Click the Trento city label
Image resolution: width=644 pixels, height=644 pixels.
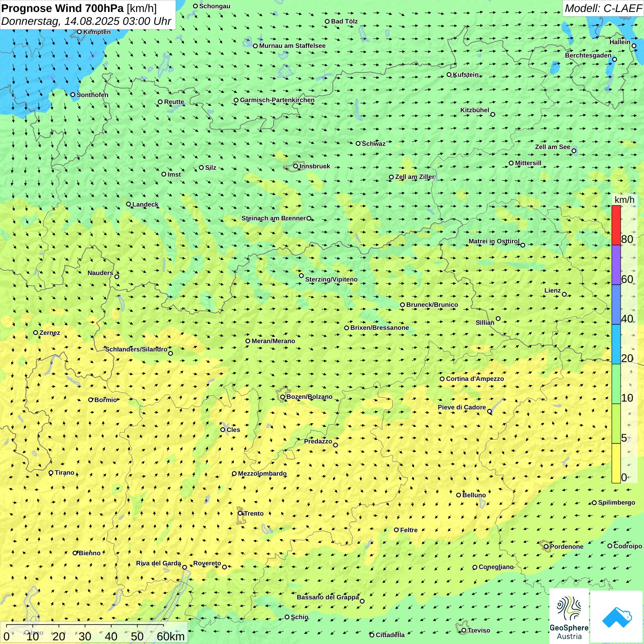tap(254, 513)
